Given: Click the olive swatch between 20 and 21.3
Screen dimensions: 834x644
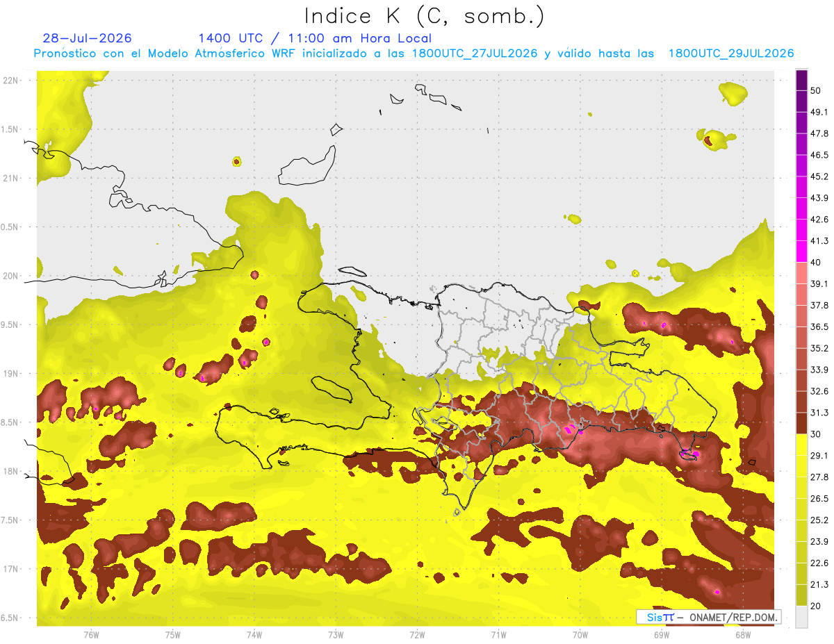Looking at the screenshot, I should pos(801,595).
